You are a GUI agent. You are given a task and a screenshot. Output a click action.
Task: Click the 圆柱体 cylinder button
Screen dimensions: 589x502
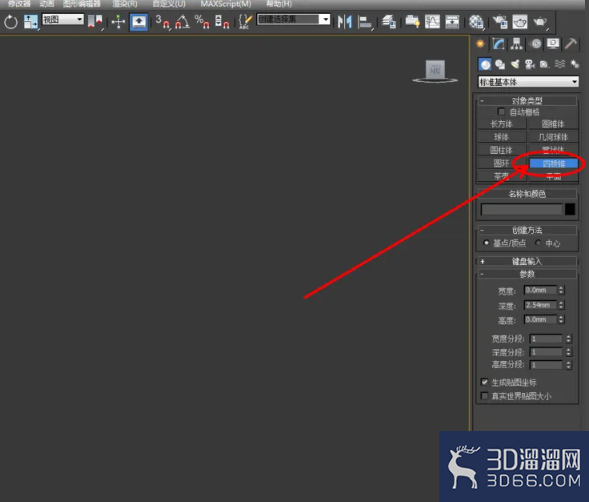[501, 150]
